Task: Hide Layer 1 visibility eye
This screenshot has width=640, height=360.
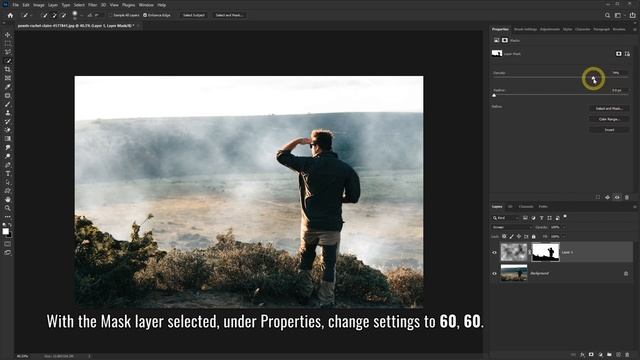Action: point(494,252)
